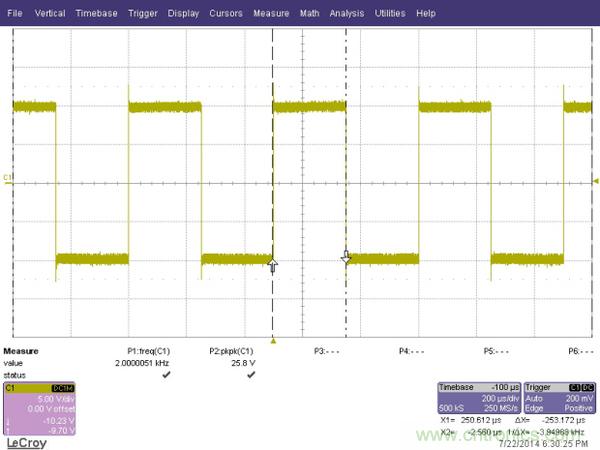Select the trigger delay marker below the grid

273,339
